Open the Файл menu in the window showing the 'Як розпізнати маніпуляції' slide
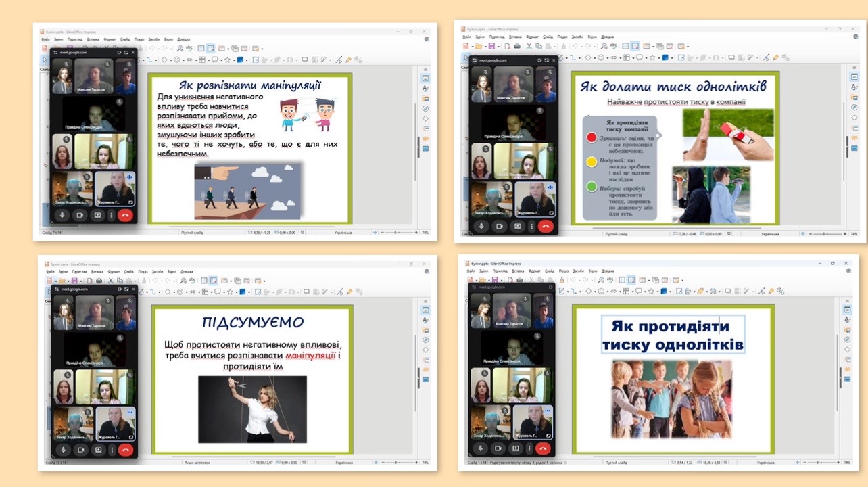This screenshot has width=868, height=487. 45,39
